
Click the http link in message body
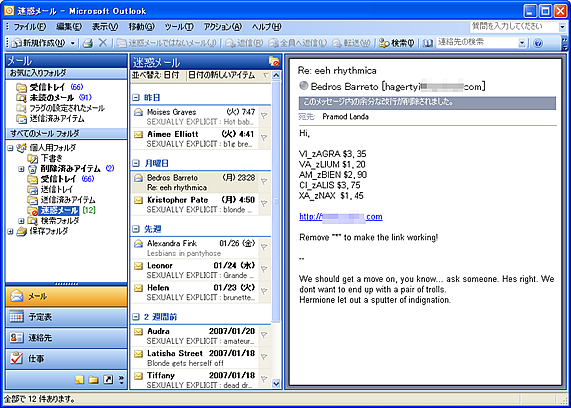[x=340, y=217]
